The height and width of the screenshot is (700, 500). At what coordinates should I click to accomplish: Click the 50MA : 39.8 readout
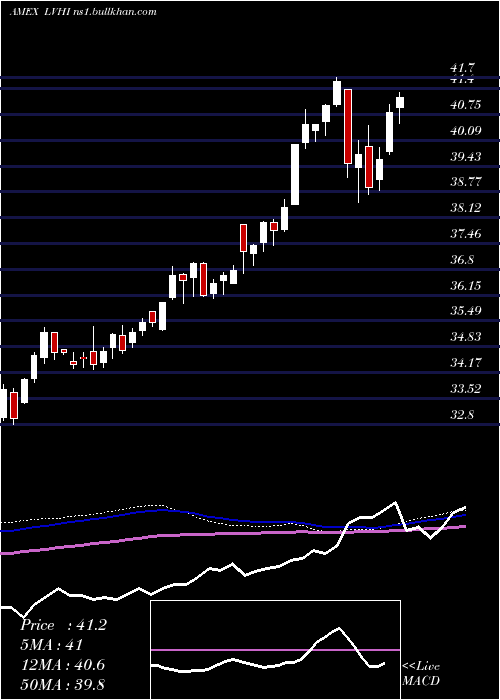62,684
